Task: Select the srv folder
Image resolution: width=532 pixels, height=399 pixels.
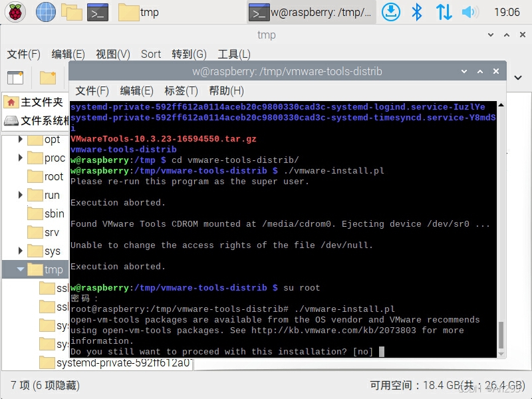Action: (43, 232)
